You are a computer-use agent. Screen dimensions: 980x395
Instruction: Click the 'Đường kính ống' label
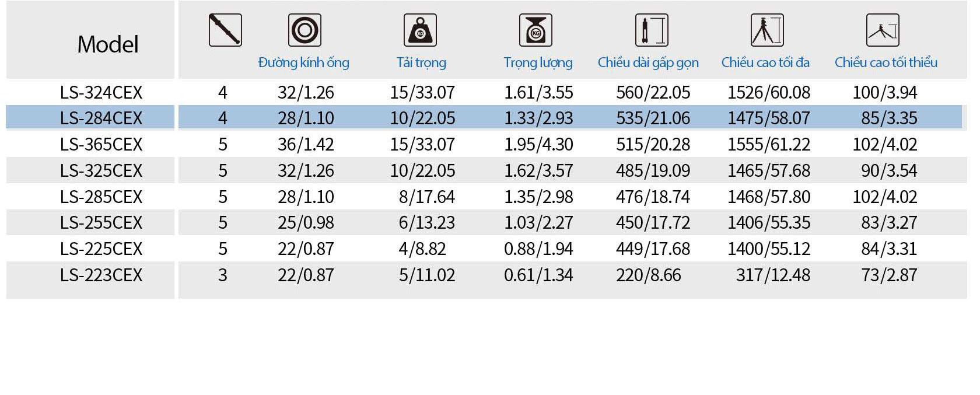(x=304, y=62)
